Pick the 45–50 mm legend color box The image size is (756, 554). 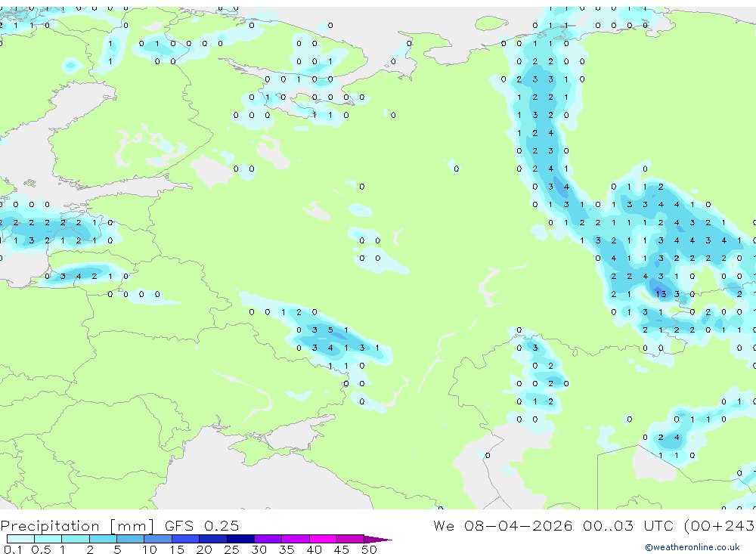point(351,539)
